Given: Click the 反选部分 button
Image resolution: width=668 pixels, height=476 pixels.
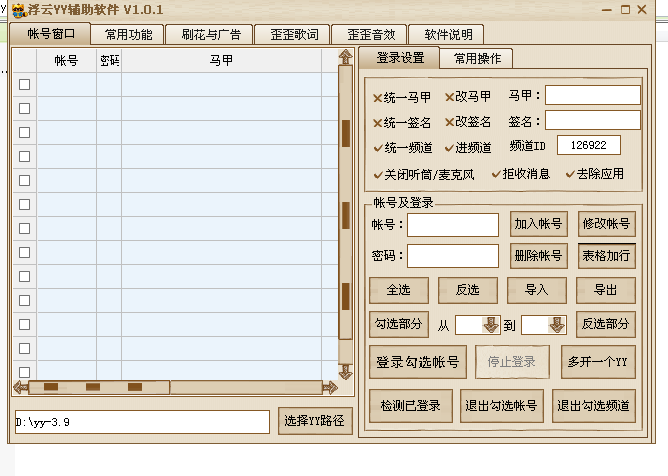Looking at the screenshot, I should click(606, 324).
